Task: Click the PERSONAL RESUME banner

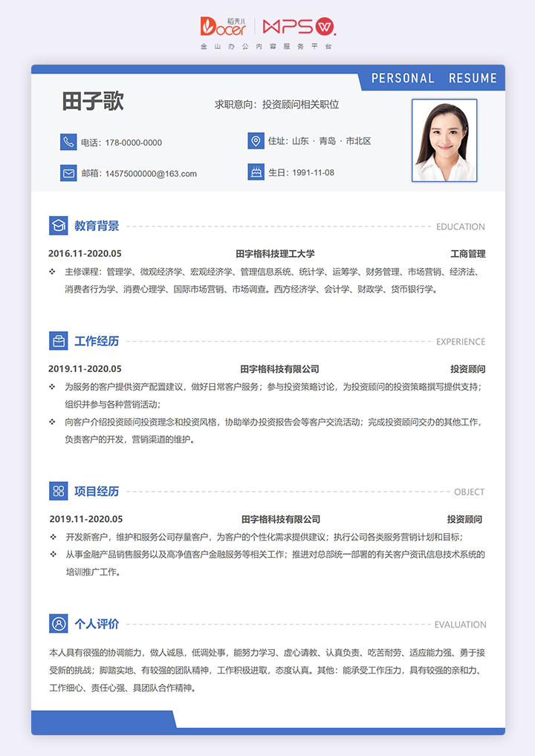Action: (x=434, y=78)
